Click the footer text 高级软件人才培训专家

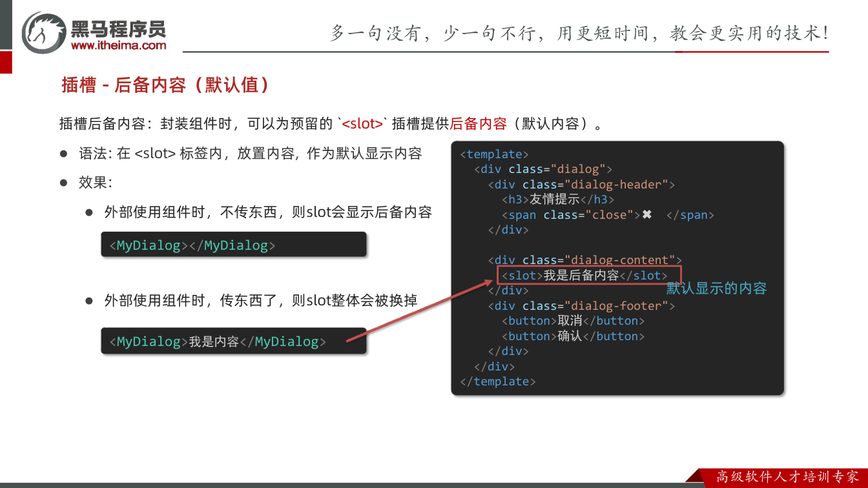click(787, 477)
